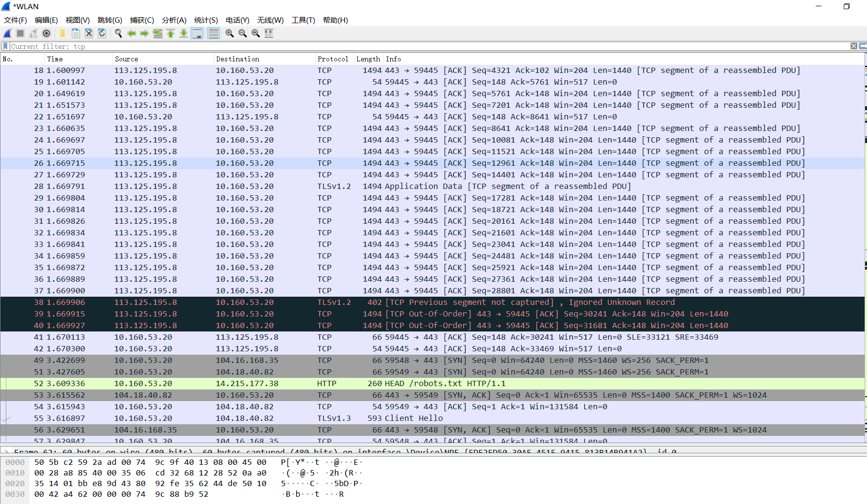Image resolution: width=867 pixels, height=504 pixels.
Task: Click the display filter input field
Action: [429, 46]
